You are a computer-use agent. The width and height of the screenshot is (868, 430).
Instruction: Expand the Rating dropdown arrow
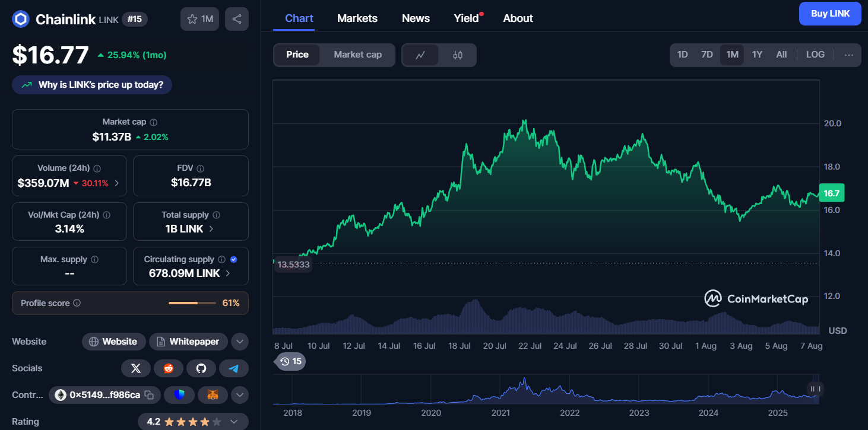(234, 422)
